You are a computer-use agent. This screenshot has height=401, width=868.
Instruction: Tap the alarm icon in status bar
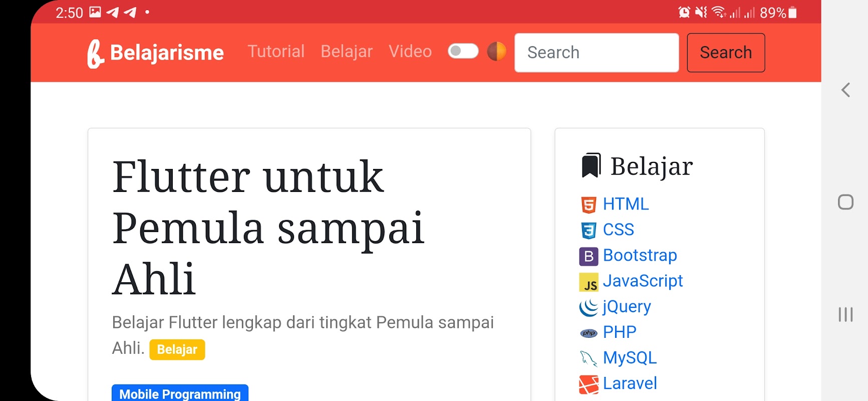point(684,12)
